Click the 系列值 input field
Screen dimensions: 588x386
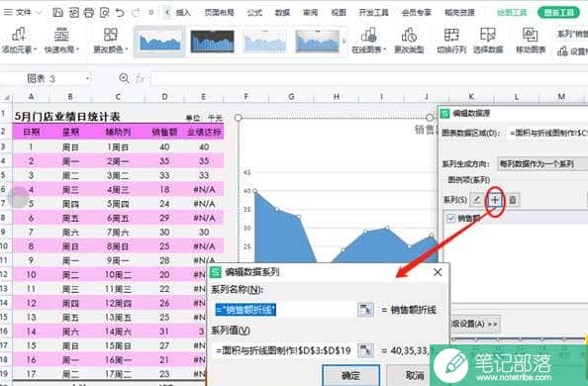coord(285,350)
